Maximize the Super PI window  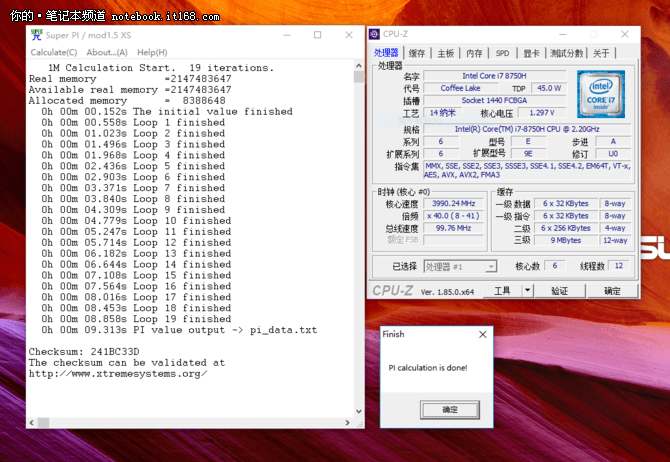coord(317,35)
